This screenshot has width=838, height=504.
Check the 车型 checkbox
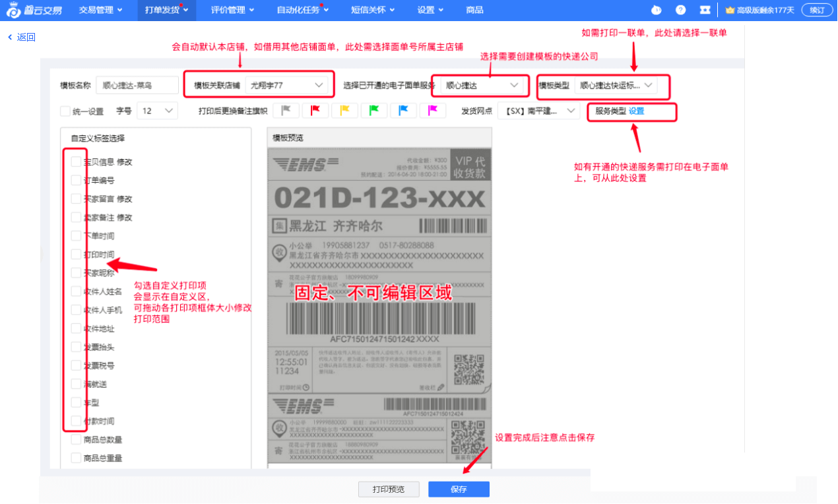pos(76,402)
